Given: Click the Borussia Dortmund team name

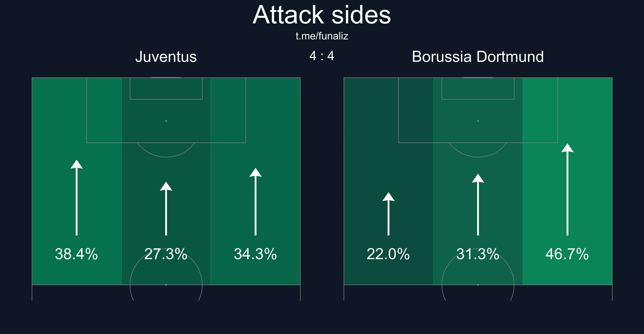Looking at the screenshot, I should (x=478, y=57).
